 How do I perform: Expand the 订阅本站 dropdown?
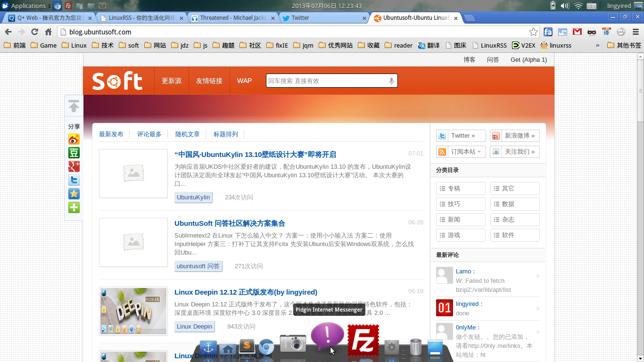461,152
